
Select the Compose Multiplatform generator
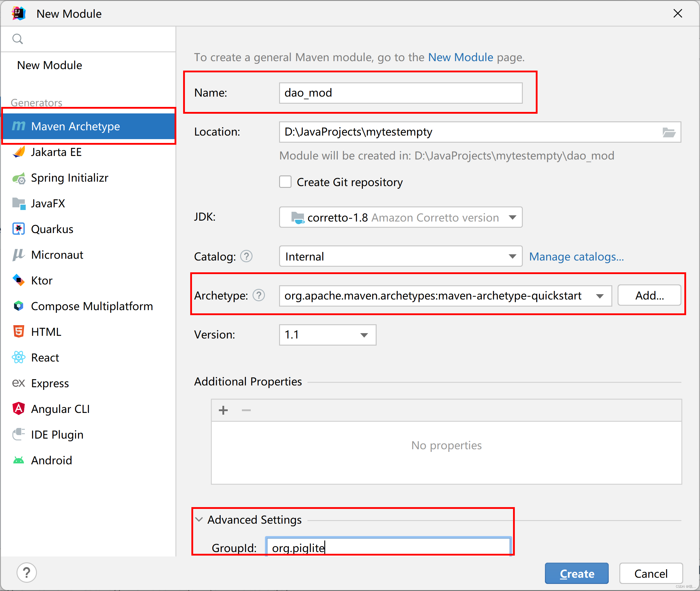tap(89, 306)
